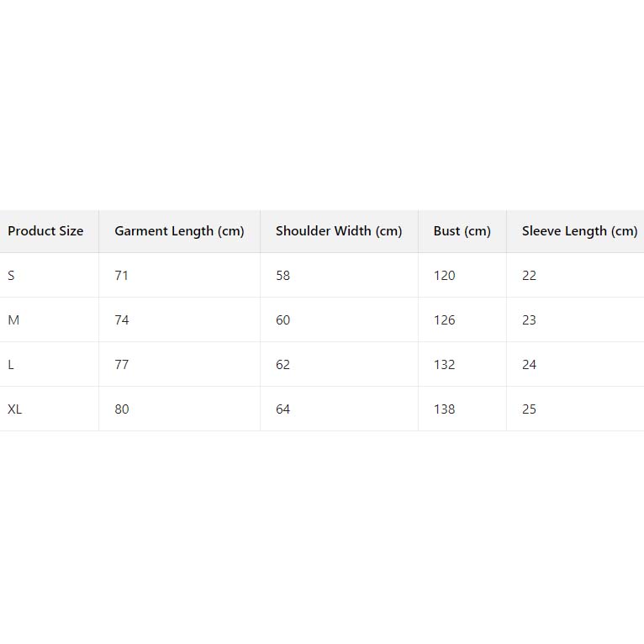The image size is (644, 644).
Task: Click shoulder width value 62
Action: tap(282, 365)
